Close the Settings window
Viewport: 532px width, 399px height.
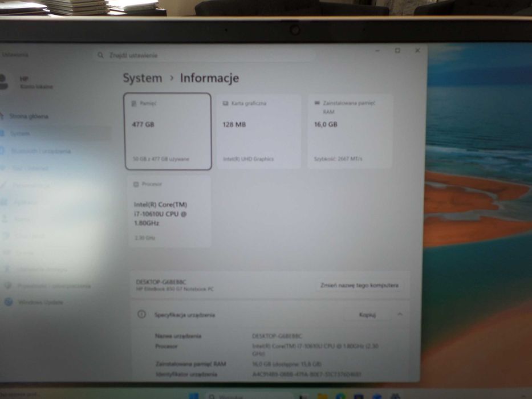417,50
